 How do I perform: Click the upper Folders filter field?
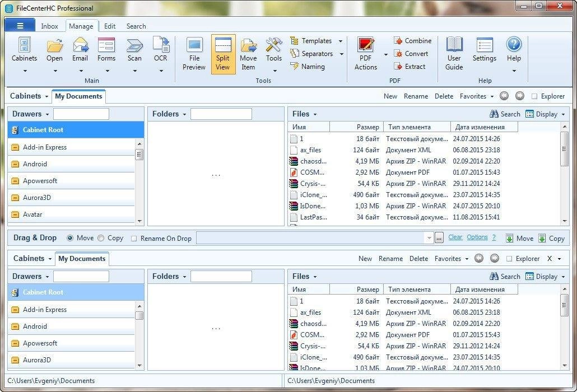[221, 114]
